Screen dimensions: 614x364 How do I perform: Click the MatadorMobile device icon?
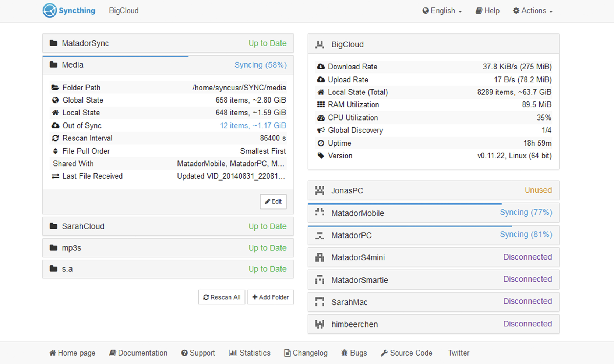320,213
